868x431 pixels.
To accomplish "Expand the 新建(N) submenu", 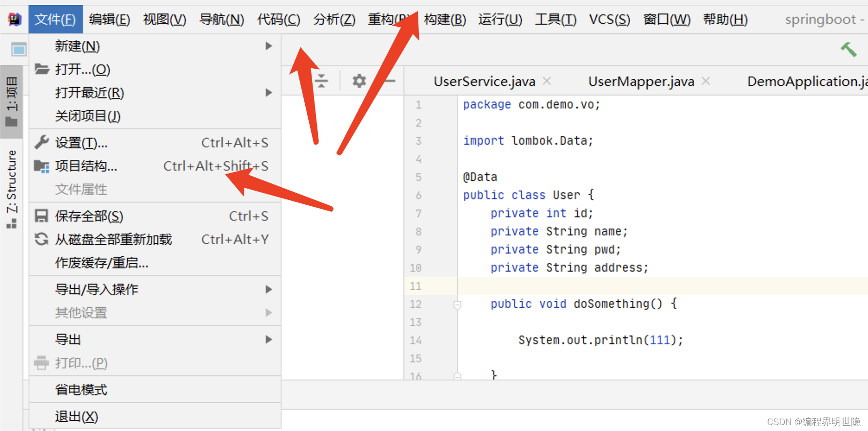I will [x=269, y=46].
